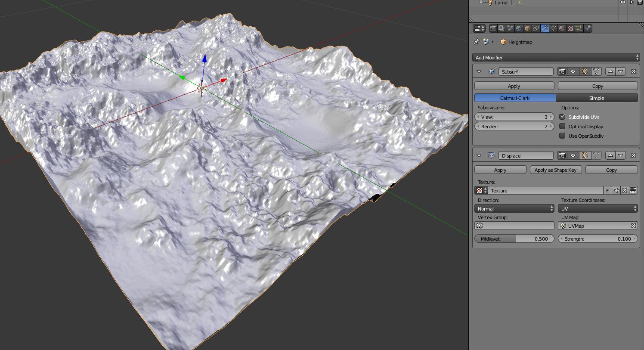Toggle fake user F for Texture
The height and width of the screenshot is (350, 644).
tap(607, 190)
